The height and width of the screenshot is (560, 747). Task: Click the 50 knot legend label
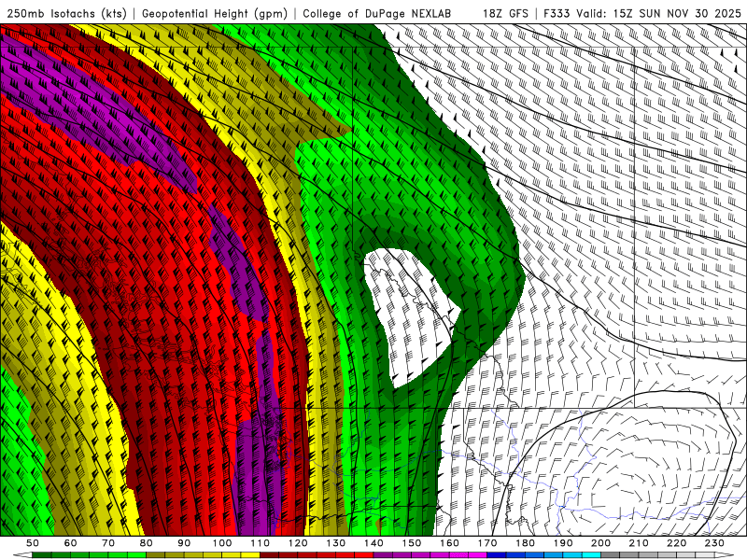(x=33, y=543)
